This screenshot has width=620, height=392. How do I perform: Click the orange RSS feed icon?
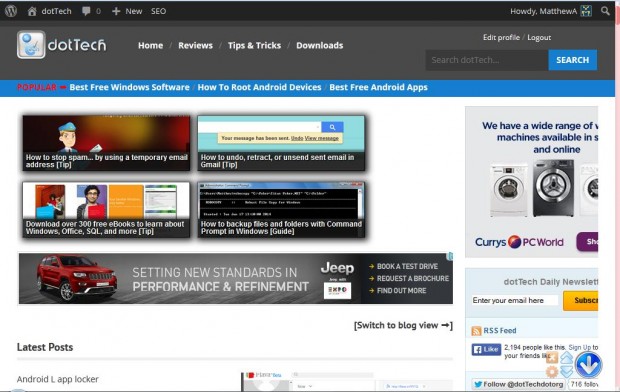(x=476, y=331)
